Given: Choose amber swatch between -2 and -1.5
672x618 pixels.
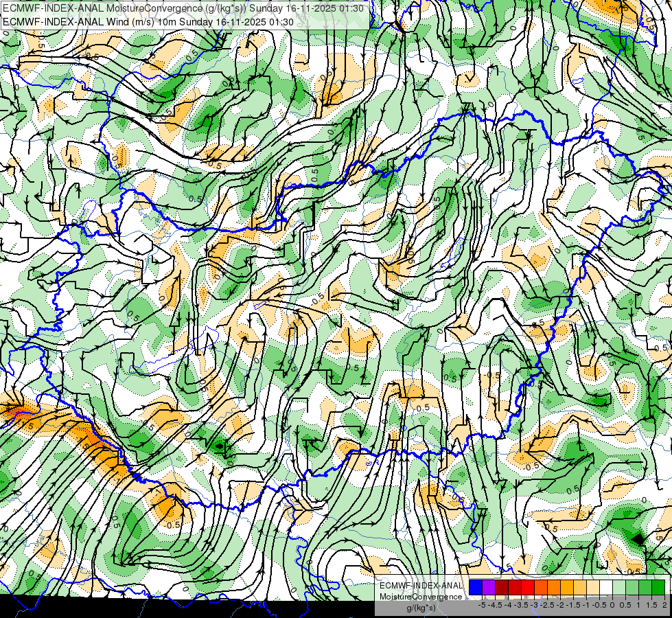Looking at the screenshot, I should click(x=567, y=587).
